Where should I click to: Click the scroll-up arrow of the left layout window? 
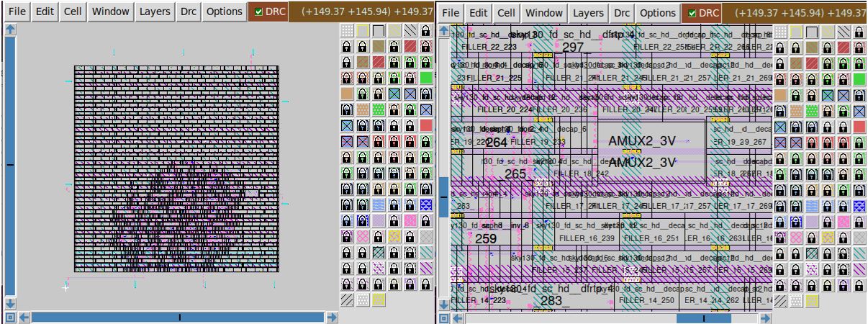pos(11,30)
